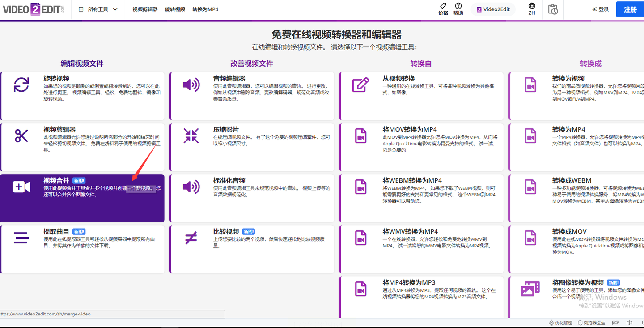Select 视频剪辑器 in the top navigation
The width and height of the screenshot is (644, 328).
(145, 9)
